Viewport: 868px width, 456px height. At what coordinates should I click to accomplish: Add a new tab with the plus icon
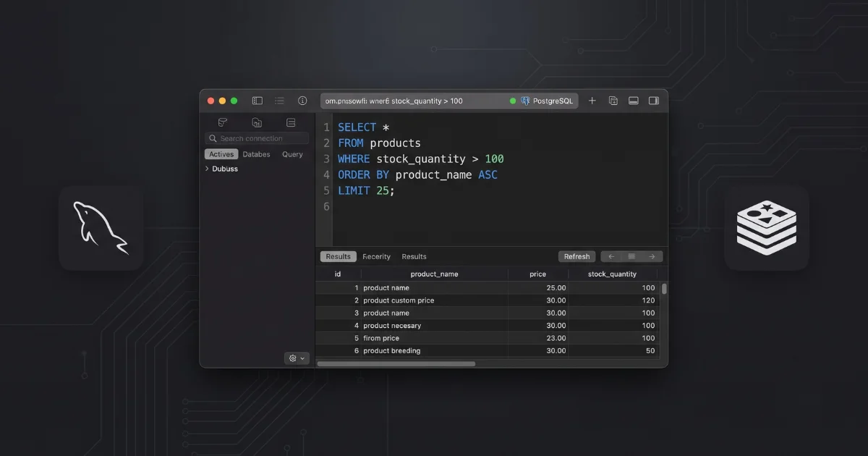point(592,101)
